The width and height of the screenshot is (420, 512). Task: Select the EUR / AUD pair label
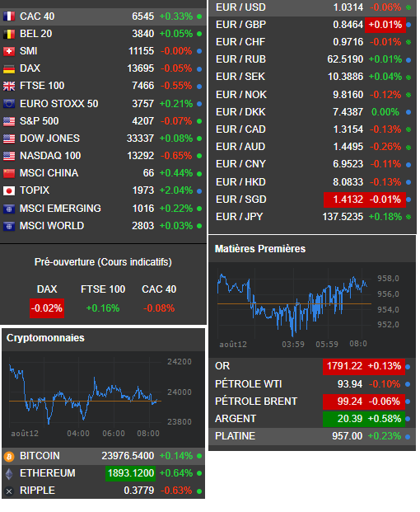(x=240, y=147)
